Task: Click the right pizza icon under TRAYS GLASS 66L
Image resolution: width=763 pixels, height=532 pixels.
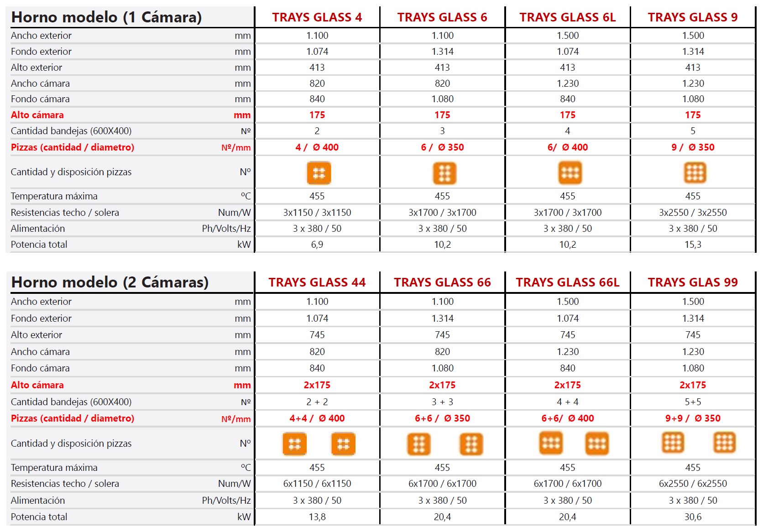Action: [597, 443]
